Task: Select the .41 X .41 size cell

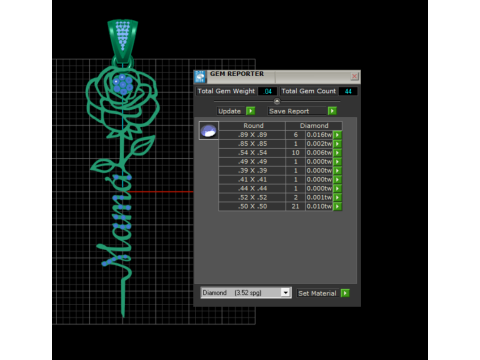Action: pyautogui.click(x=252, y=180)
